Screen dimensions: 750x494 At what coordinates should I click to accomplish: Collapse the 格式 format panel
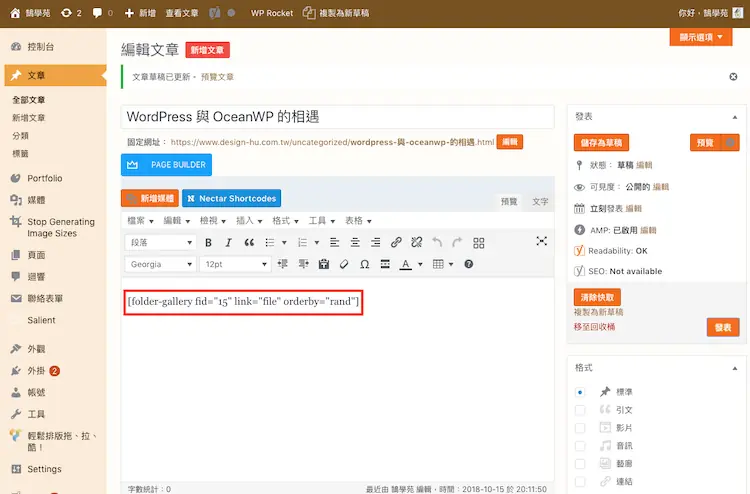[735, 368]
